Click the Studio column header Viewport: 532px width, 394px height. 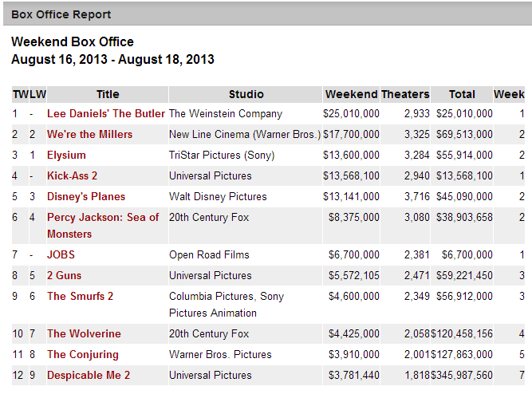[246, 94]
